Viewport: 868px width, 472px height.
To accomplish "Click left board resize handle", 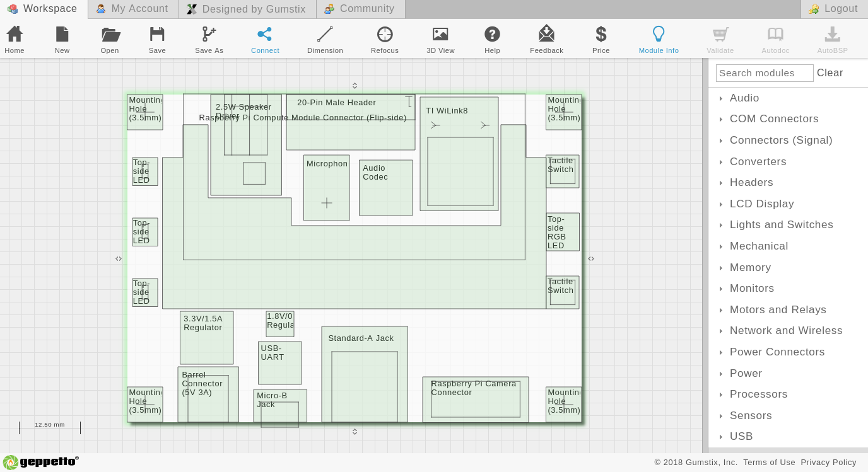I will 119,258.
